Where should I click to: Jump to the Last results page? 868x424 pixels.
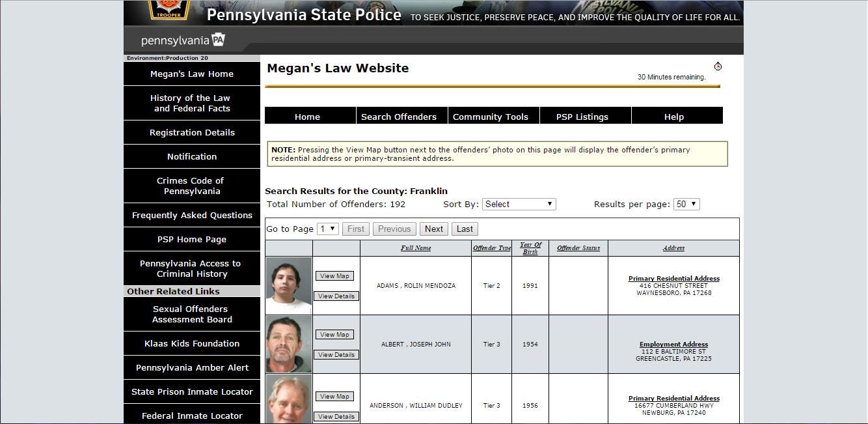(x=465, y=229)
